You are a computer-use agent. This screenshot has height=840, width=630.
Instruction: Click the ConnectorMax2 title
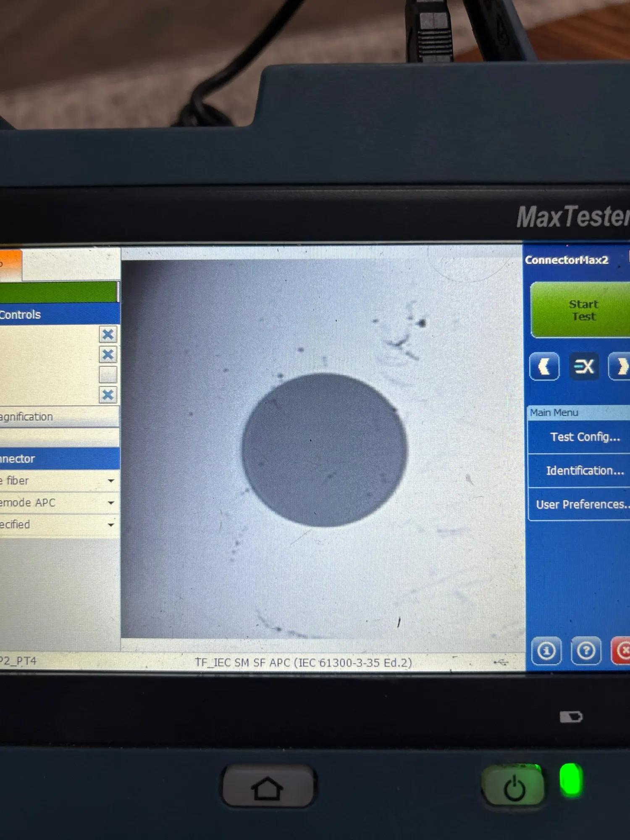(x=567, y=260)
